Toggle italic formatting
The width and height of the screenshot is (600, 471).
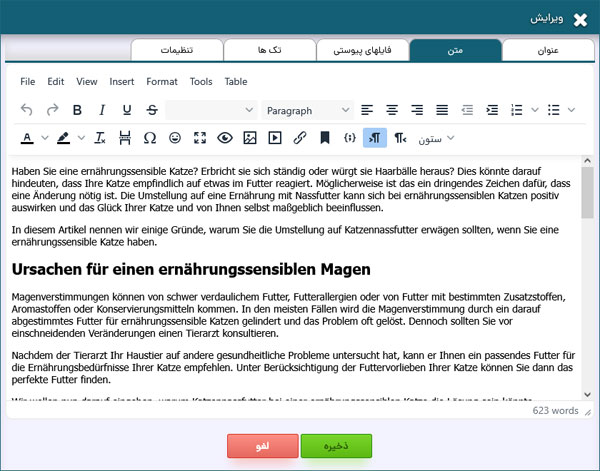pyautogui.click(x=102, y=110)
